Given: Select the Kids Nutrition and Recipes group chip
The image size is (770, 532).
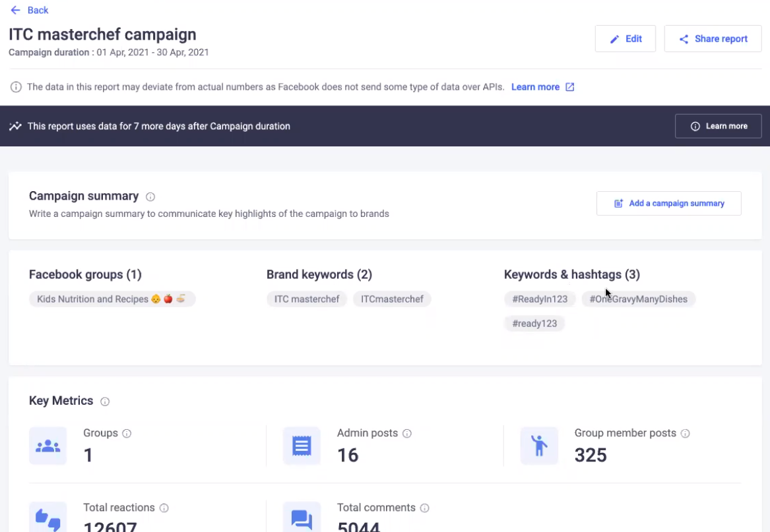Looking at the screenshot, I should 112,299.
